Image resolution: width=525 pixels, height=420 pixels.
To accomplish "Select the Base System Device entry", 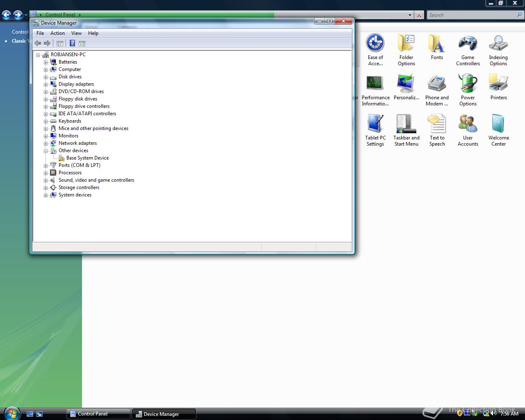I will (x=87, y=158).
